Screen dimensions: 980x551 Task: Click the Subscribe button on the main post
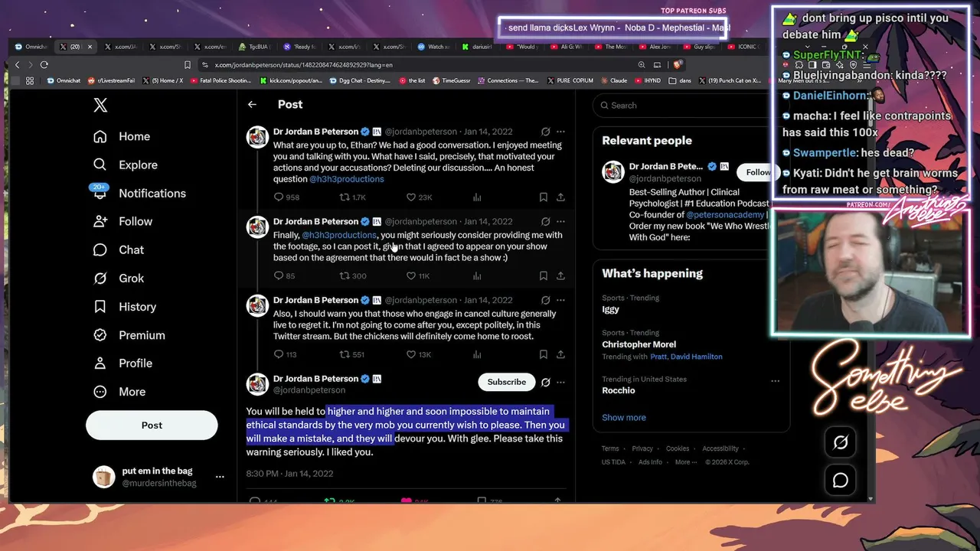coord(507,382)
